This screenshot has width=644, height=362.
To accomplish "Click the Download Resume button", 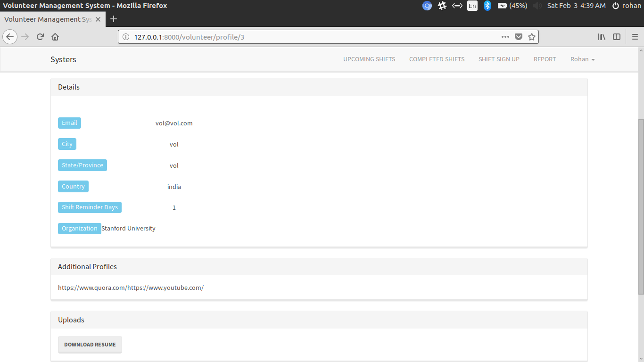I will [x=90, y=345].
